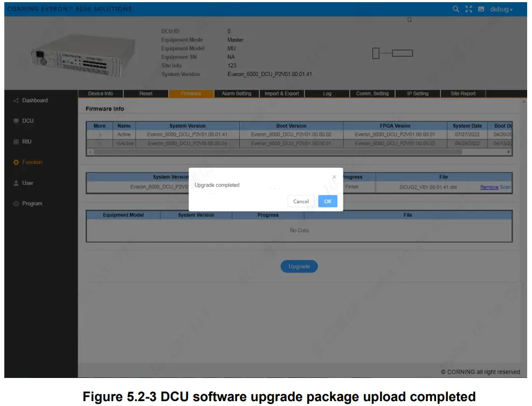Click the User person icon

click(x=16, y=183)
